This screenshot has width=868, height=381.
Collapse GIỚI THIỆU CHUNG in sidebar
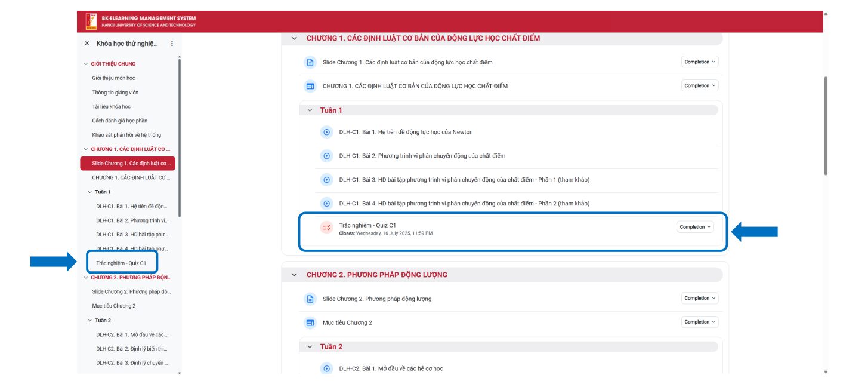click(x=85, y=64)
